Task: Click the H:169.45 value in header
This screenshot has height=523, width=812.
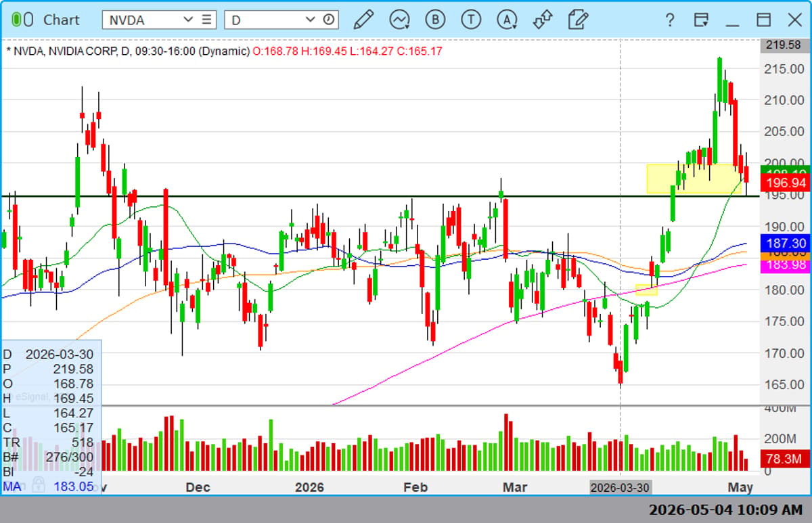Action: (323, 51)
